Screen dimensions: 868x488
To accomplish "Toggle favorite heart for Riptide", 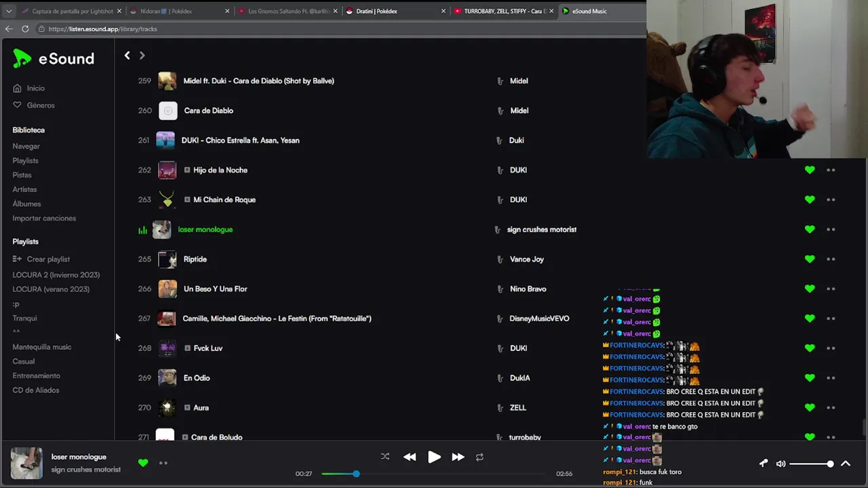I will tap(810, 259).
